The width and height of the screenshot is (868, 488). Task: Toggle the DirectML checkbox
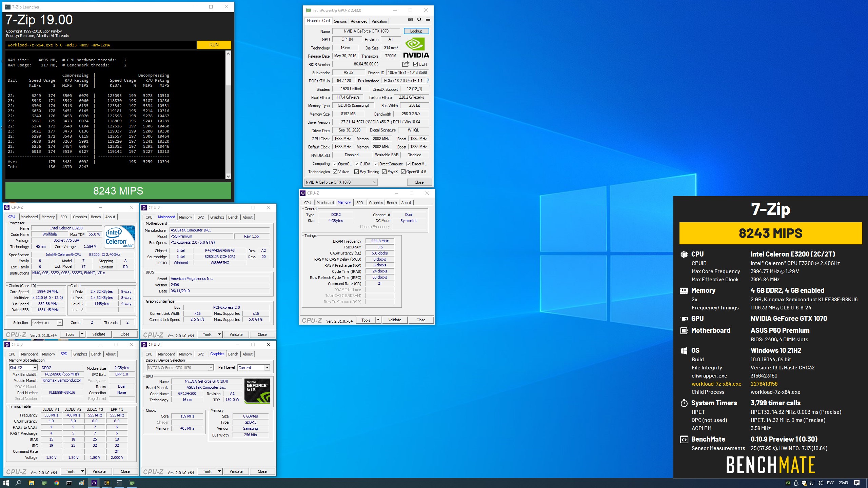(x=409, y=164)
